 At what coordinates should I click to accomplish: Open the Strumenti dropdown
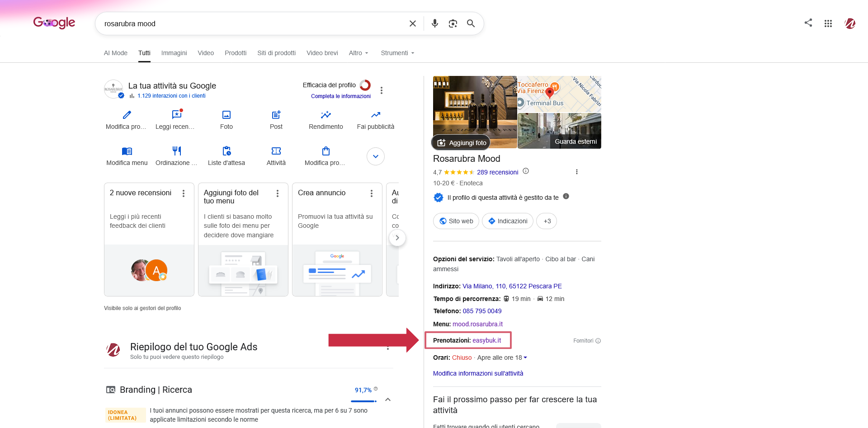398,53
